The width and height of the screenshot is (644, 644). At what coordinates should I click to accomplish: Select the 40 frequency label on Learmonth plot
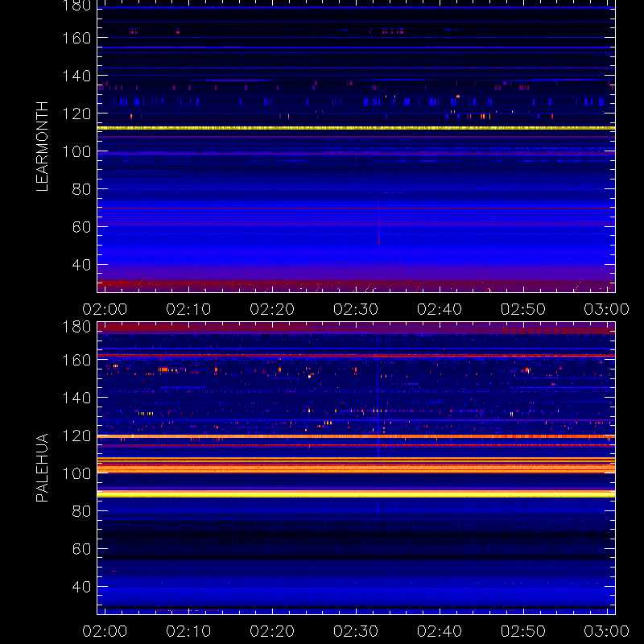(x=82, y=265)
